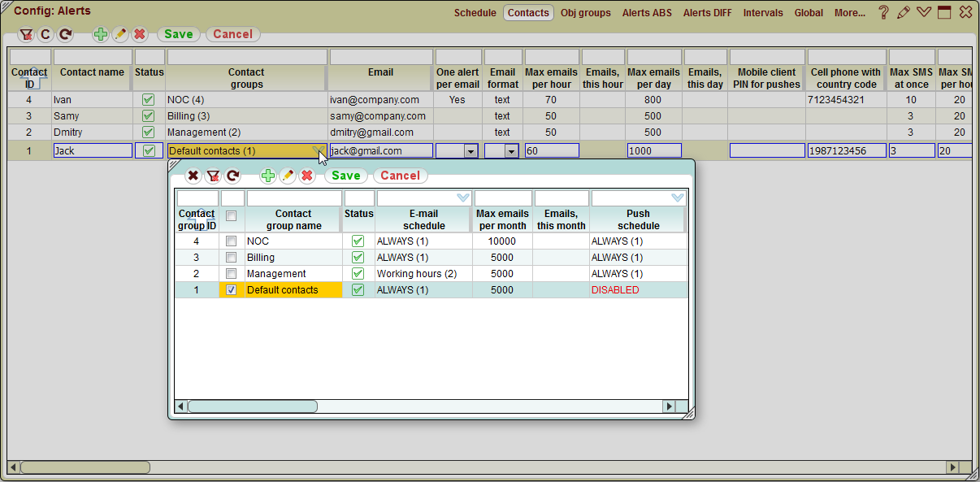This screenshot has height=482, width=980.
Task: Open the Email format dropdown in Jack's row
Action: pos(512,150)
